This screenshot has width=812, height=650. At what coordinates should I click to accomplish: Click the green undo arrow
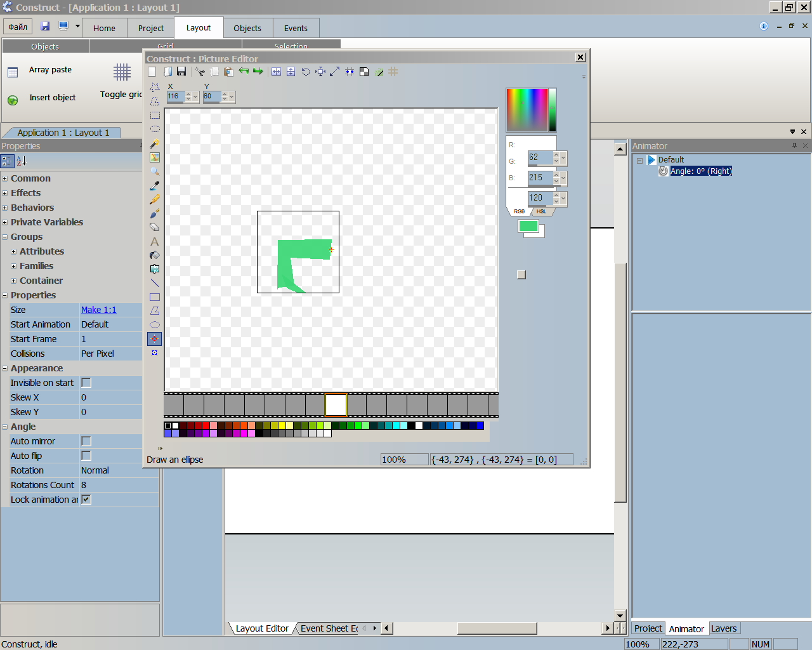244,71
